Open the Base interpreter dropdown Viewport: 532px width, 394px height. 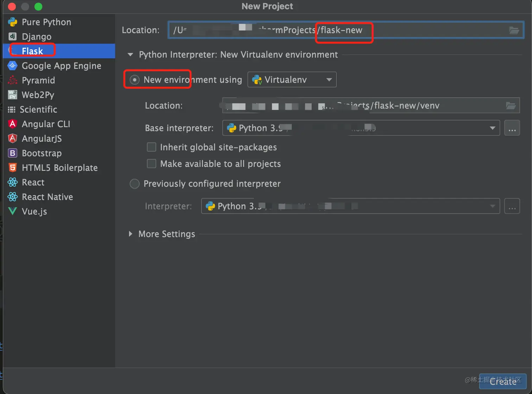point(361,128)
